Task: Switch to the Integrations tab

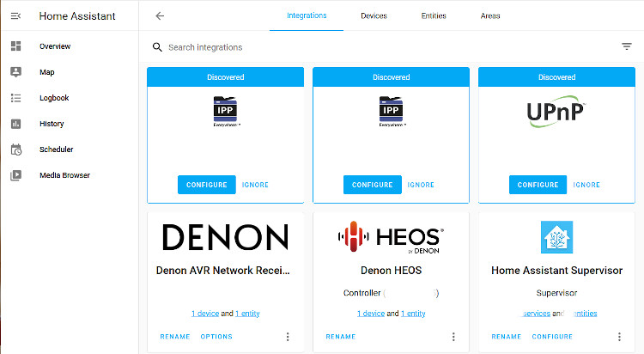Action: [307, 15]
